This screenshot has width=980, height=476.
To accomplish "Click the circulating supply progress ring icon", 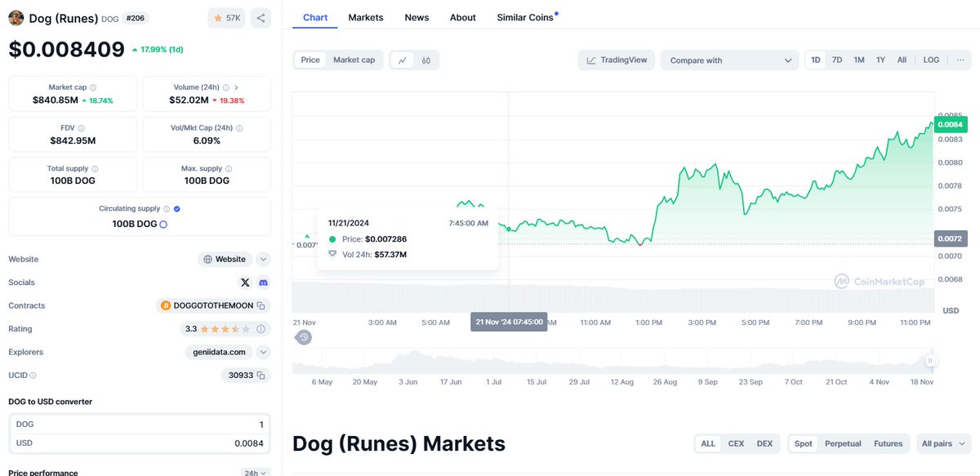I will pos(163,224).
